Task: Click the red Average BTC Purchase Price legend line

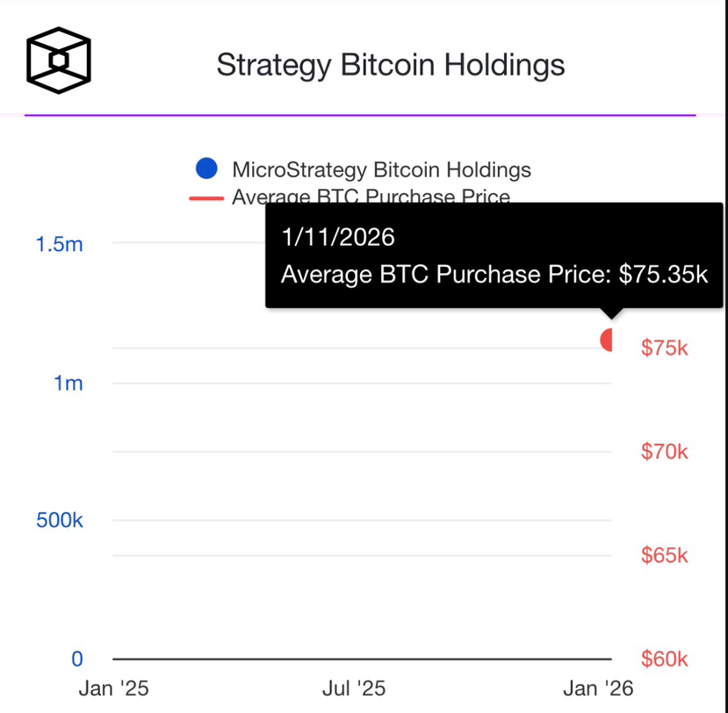Action: pos(207,198)
